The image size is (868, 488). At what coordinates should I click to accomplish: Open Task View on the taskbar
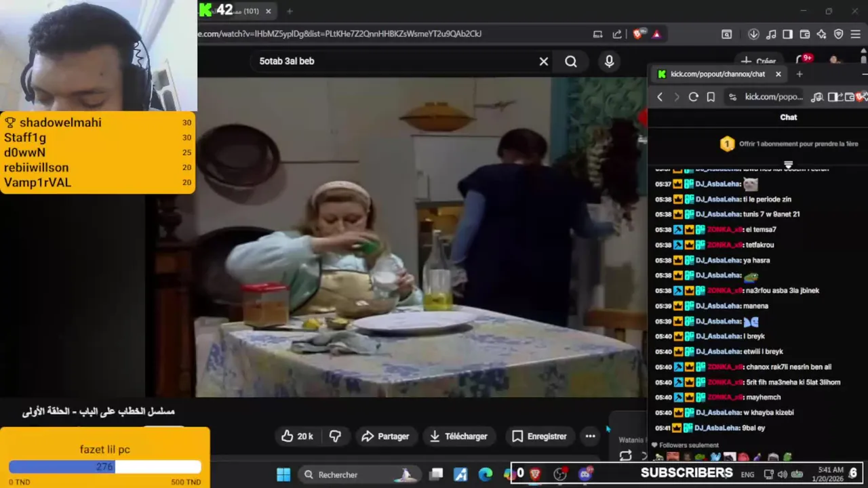point(437,474)
